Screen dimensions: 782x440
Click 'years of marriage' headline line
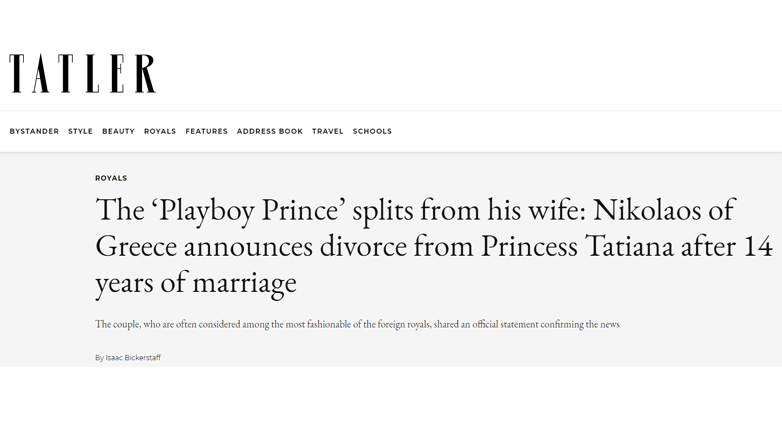coord(196,282)
